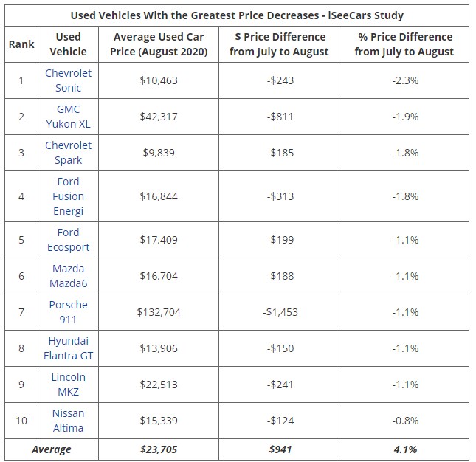Click the Porsche 911 link
The height and width of the screenshot is (462, 476).
point(68,312)
